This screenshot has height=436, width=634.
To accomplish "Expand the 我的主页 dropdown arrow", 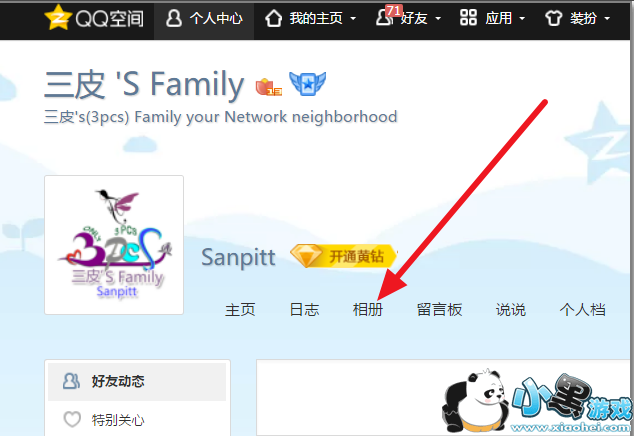I will pyautogui.click(x=353, y=19).
